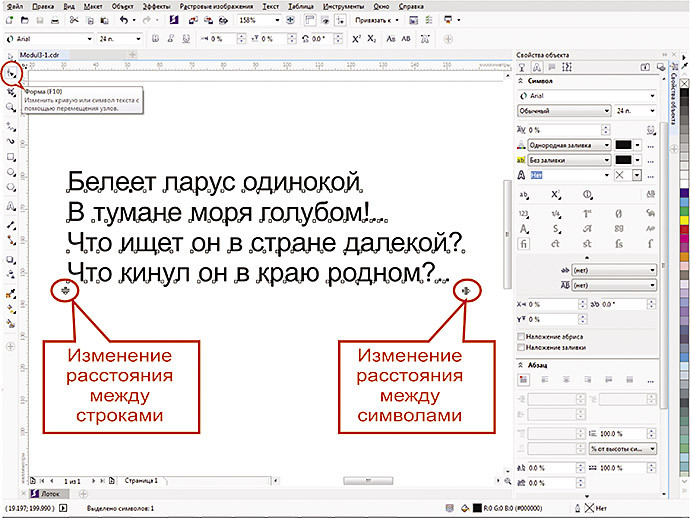
Task: Enable Наложение абриса checkbox
Action: coord(521,337)
